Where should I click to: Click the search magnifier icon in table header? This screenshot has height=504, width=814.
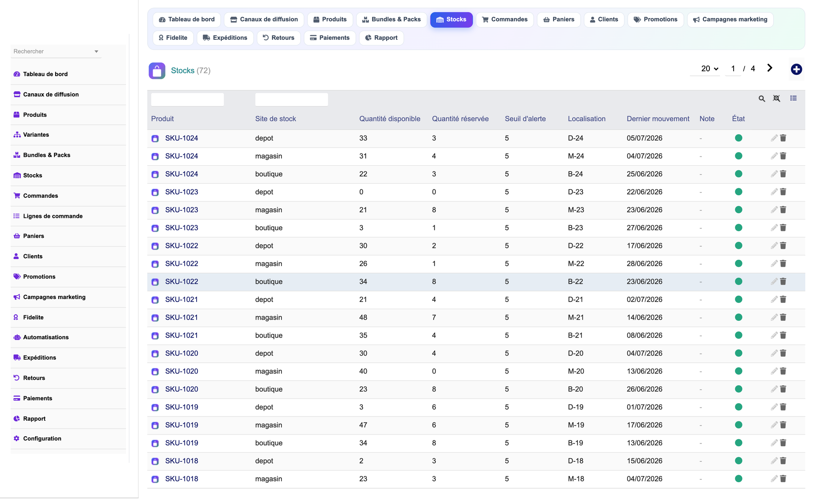[x=762, y=99]
